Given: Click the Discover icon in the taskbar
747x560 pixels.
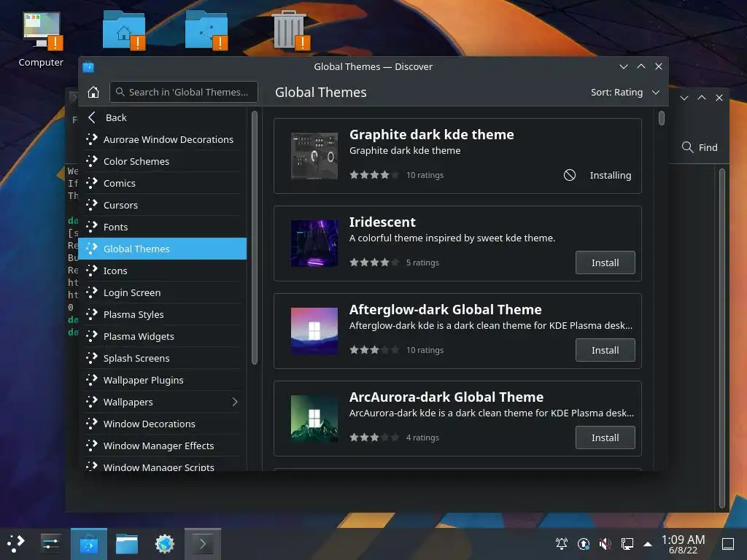Looking at the screenshot, I should (x=88, y=543).
